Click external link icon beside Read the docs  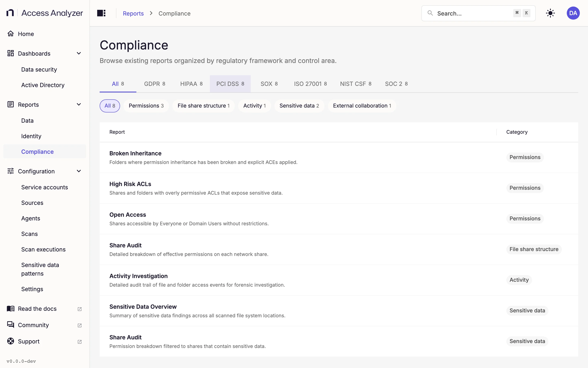79,309
